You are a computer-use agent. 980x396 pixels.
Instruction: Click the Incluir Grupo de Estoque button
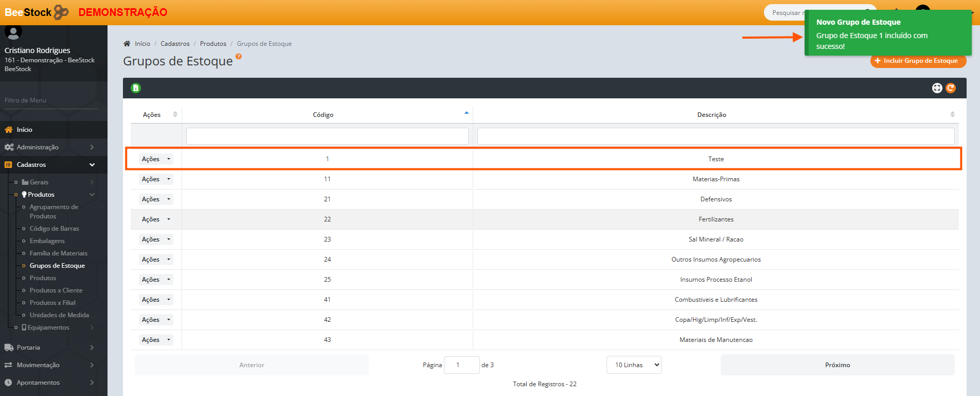pos(918,61)
